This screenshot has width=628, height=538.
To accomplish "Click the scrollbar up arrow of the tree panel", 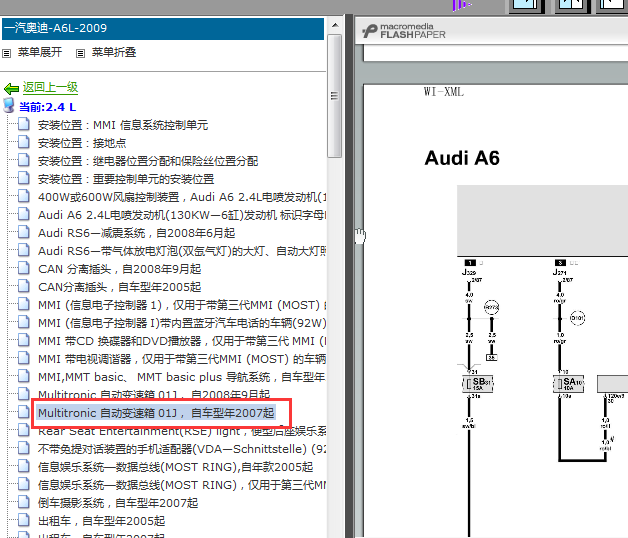I will 335,25.
